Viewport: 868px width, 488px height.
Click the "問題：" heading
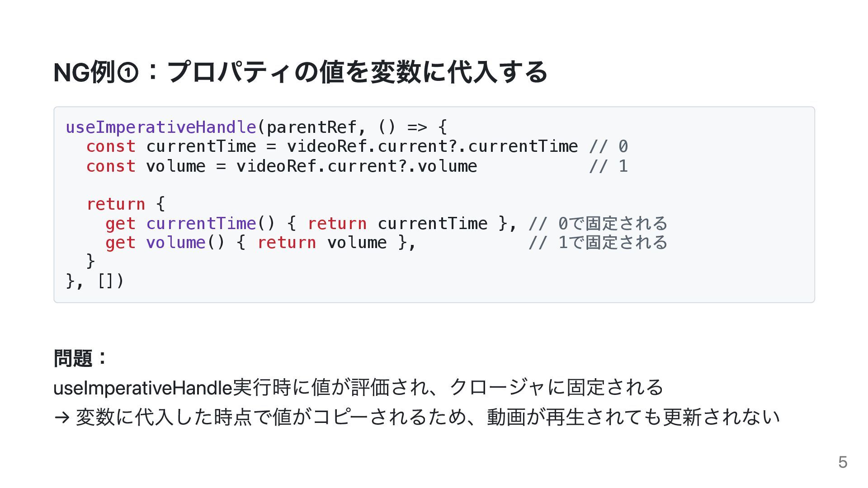tap(81, 358)
